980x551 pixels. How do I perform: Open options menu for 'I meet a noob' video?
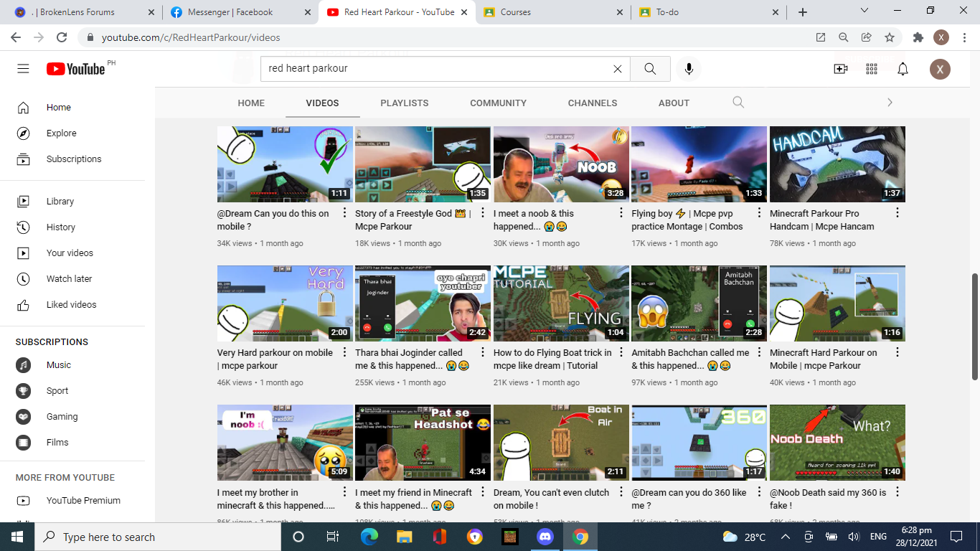pos(621,213)
